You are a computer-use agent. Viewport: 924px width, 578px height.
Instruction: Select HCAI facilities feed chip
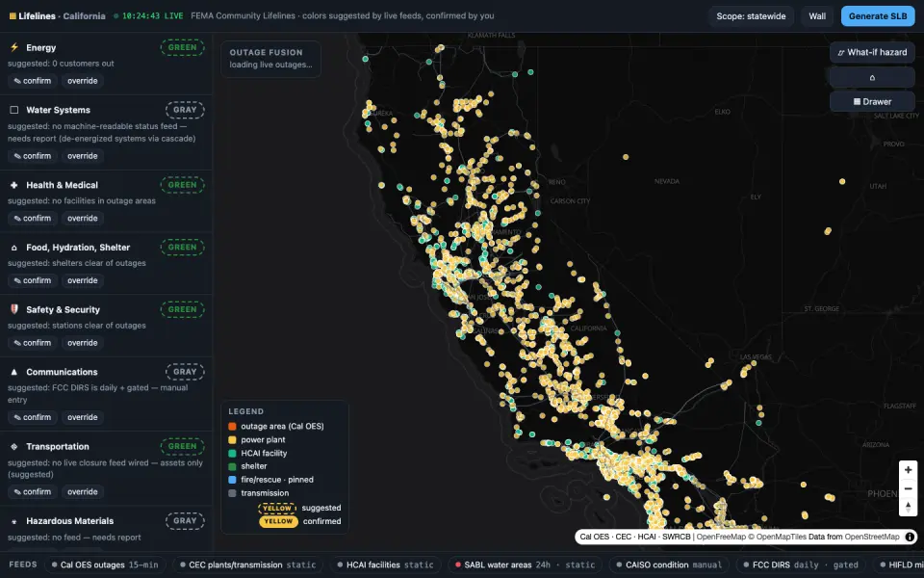coord(385,565)
